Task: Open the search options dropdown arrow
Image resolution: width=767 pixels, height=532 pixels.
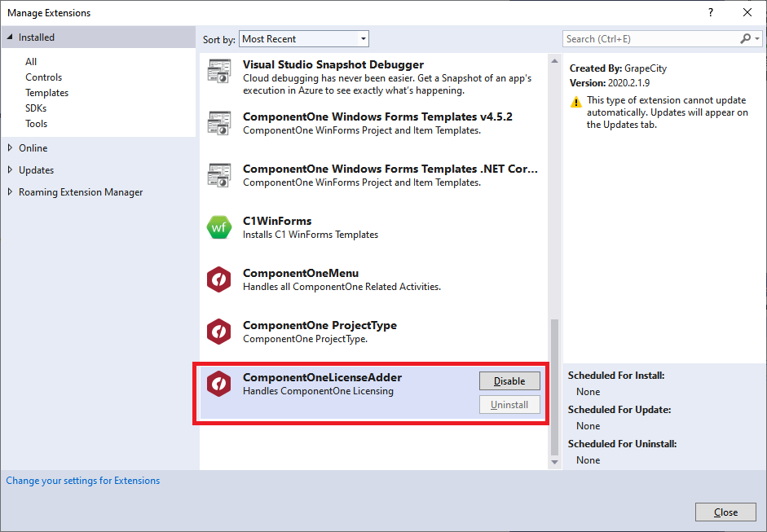Action: (x=757, y=38)
